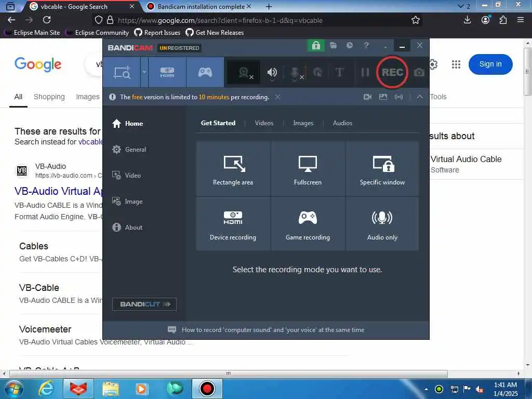Click UNREGISTERED badge in Bandicam title bar

point(179,48)
